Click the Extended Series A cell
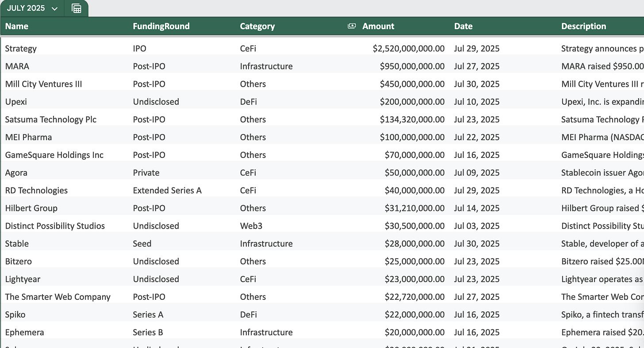The image size is (644, 348). click(167, 190)
